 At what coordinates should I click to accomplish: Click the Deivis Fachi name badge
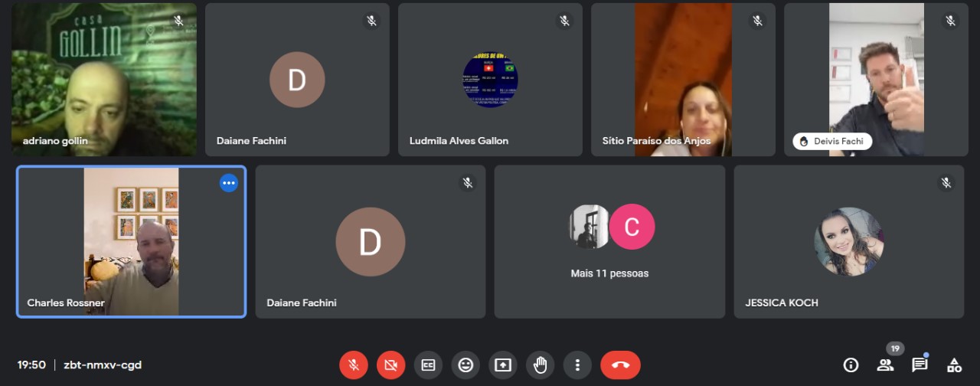(x=831, y=142)
